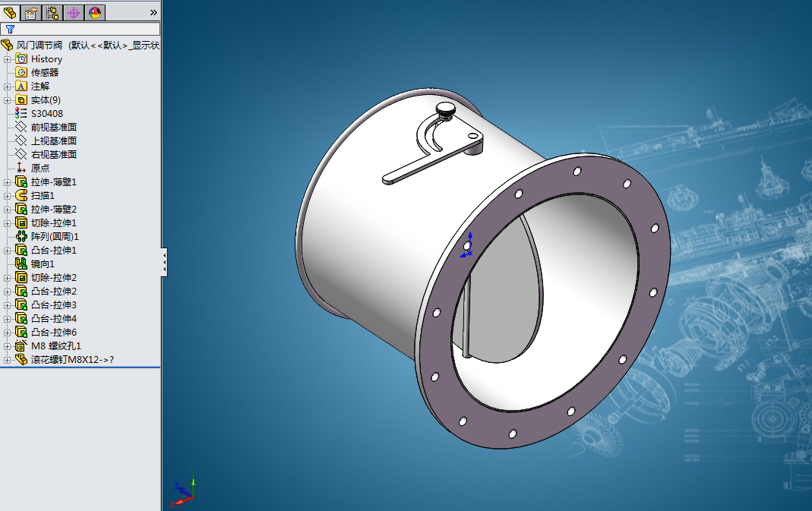Expand the 拉伸-薄壁2 feature

(7, 210)
